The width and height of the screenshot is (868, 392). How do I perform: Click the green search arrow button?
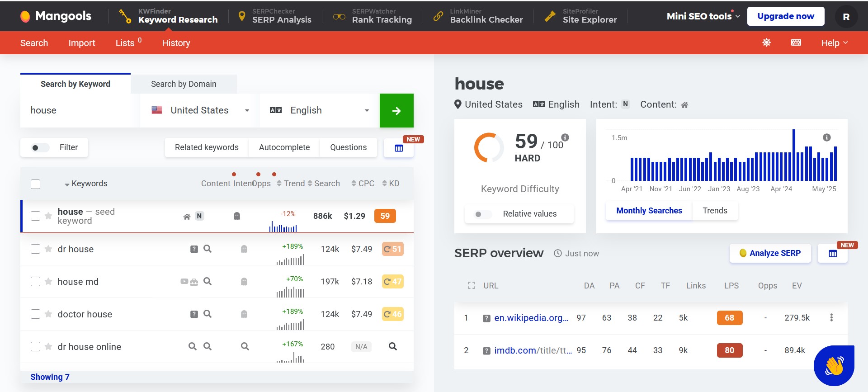pos(396,111)
